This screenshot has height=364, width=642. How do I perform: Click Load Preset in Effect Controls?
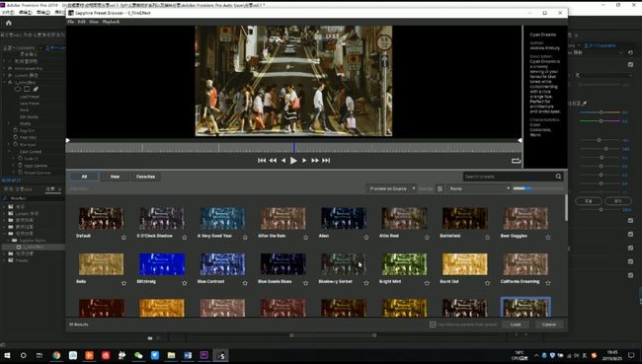click(30, 97)
